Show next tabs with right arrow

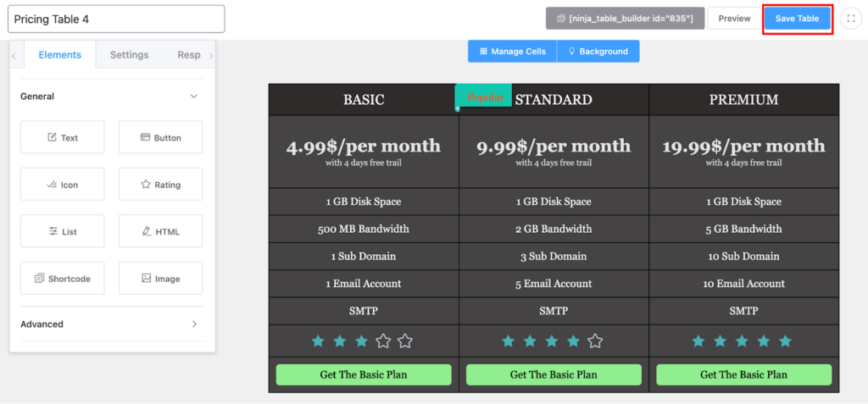click(x=210, y=55)
